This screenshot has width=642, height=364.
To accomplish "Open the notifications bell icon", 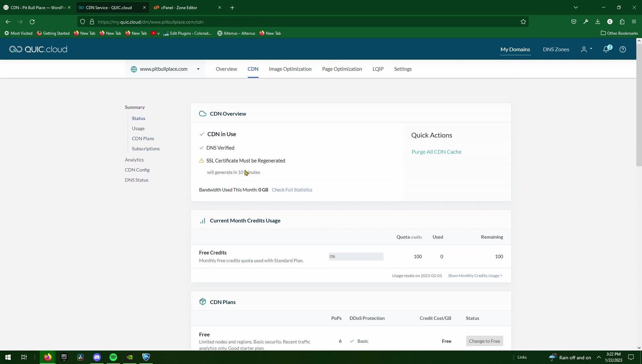I will point(606,49).
